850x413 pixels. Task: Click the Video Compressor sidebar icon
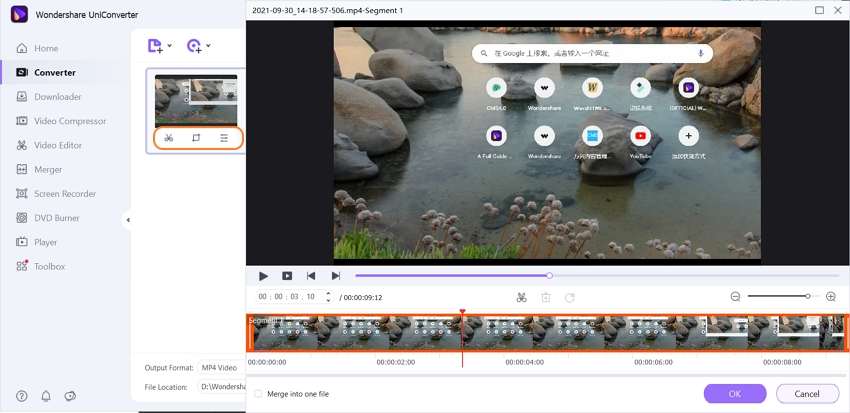tap(22, 121)
